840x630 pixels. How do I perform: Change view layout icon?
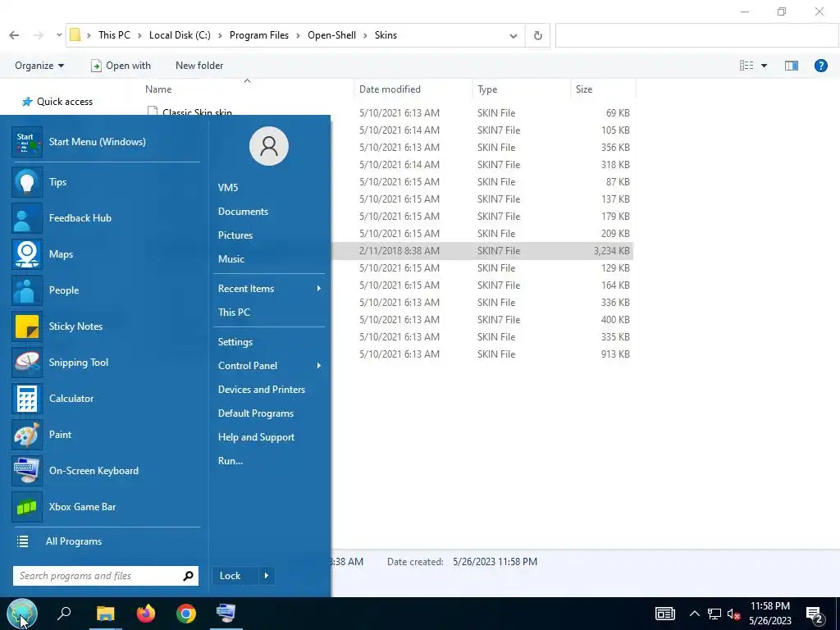[746, 66]
